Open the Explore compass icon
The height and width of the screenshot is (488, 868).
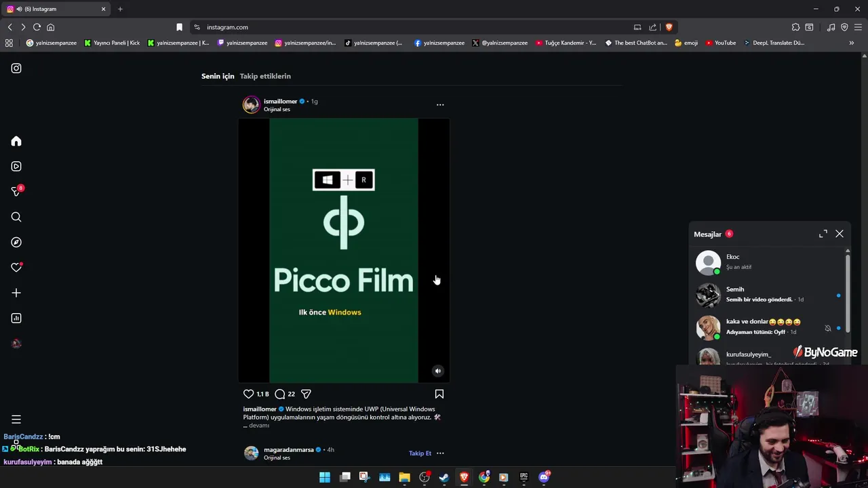coord(16,242)
